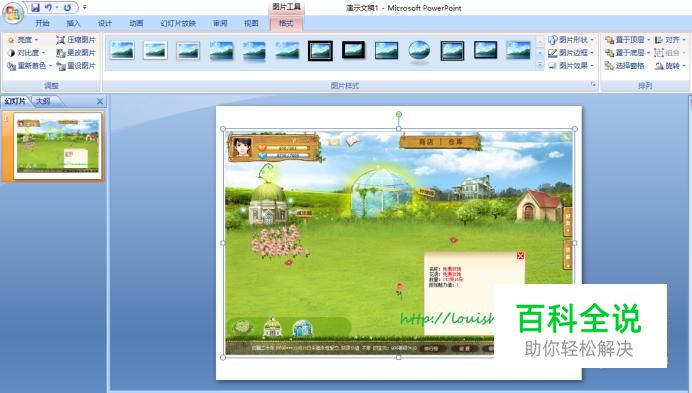Click the Undo arrow icon
This screenshot has height=393, width=692.
48,8
